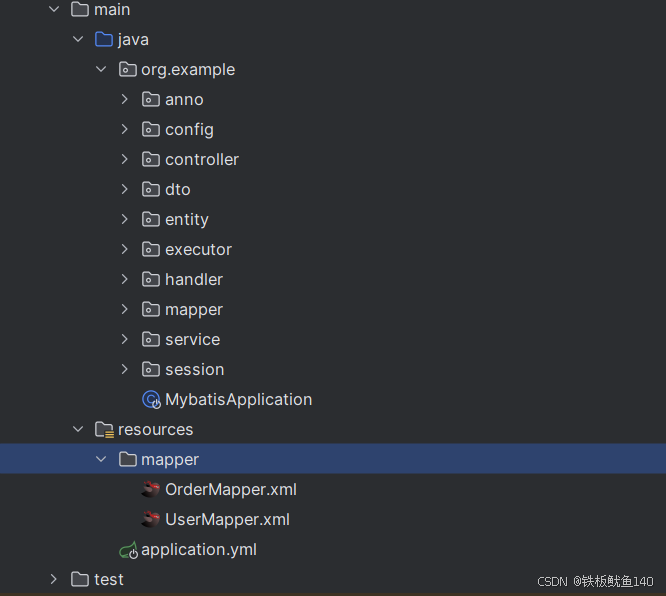Click the config package icon
Image resolution: width=666 pixels, height=596 pixels.
(x=151, y=129)
